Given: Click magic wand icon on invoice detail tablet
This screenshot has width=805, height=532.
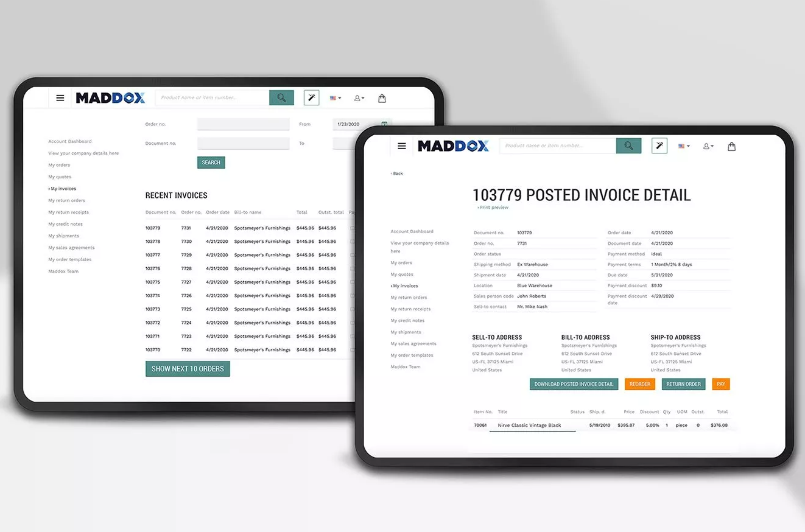Looking at the screenshot, I should [x=659, y=146].
